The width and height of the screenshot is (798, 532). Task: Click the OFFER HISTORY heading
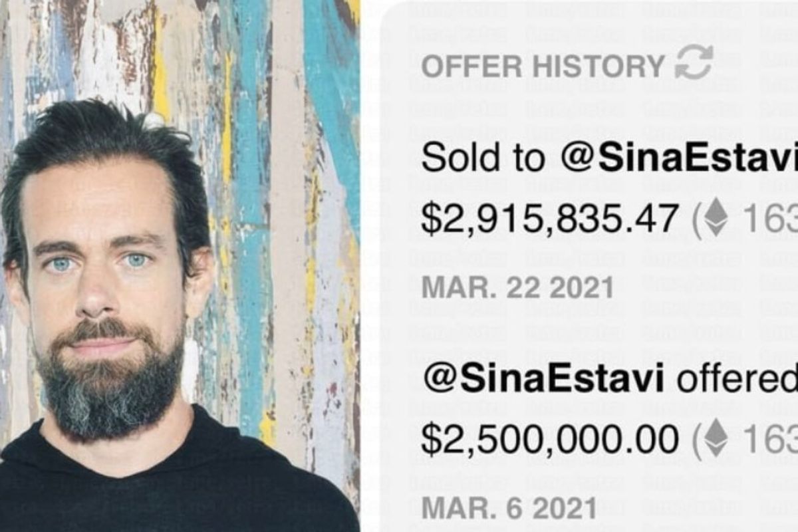543,66
